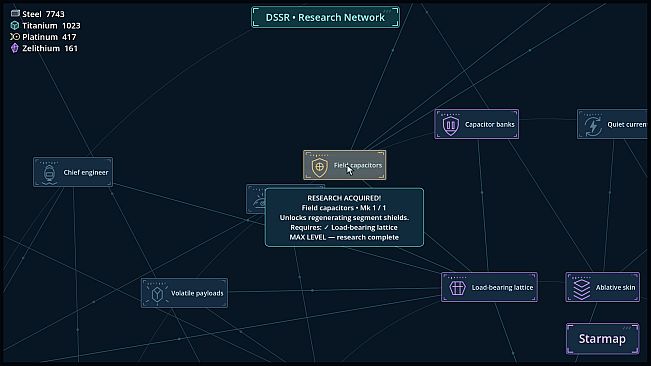
Task: Click the Titanium cube resource icon
Action: (x=15, y=25)
